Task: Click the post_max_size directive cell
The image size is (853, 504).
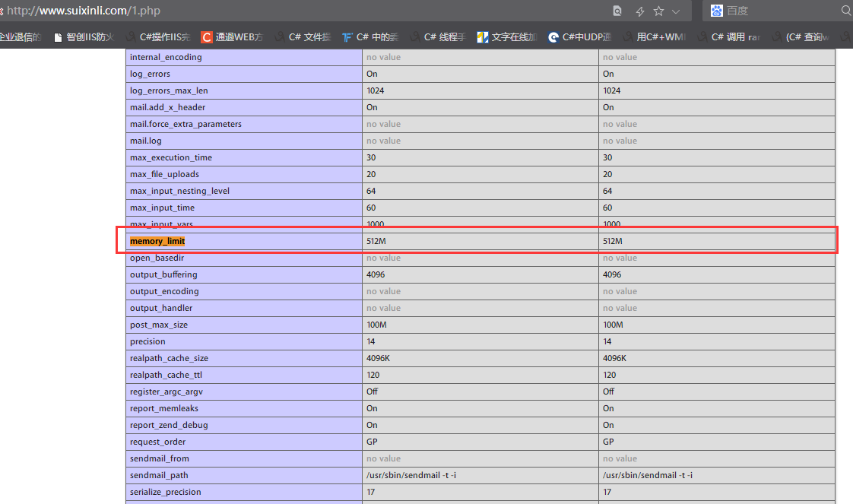Action: pyautogui.click(x=159, y=325)
